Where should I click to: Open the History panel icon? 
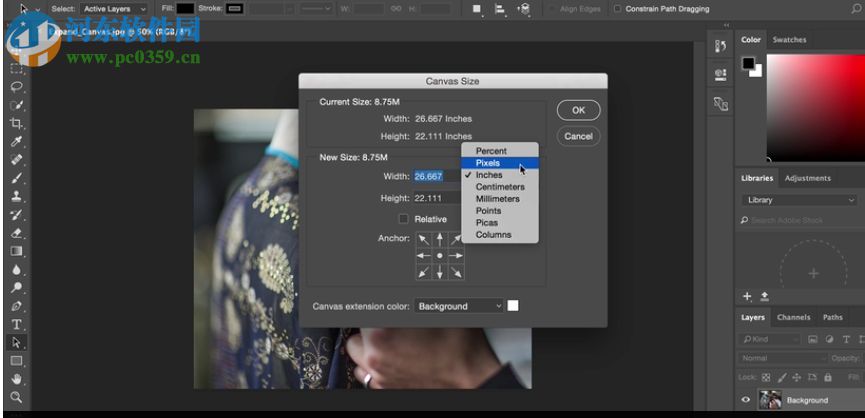point(720,47)
